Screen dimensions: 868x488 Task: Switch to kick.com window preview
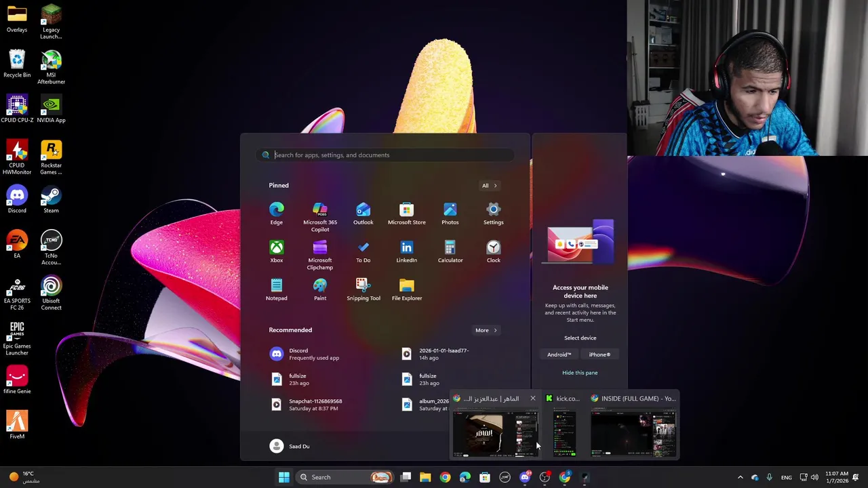pos(564,426)
